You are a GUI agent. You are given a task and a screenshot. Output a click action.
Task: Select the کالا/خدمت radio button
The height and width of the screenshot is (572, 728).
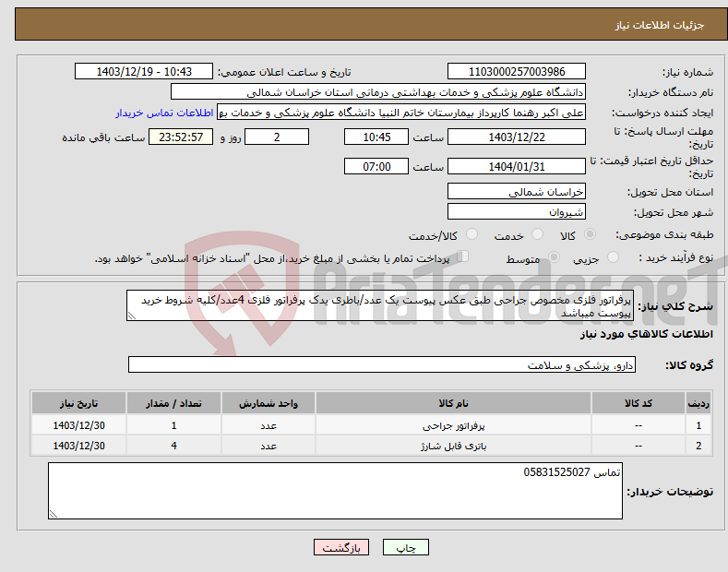pyautogui.click(x=471, y=234)
